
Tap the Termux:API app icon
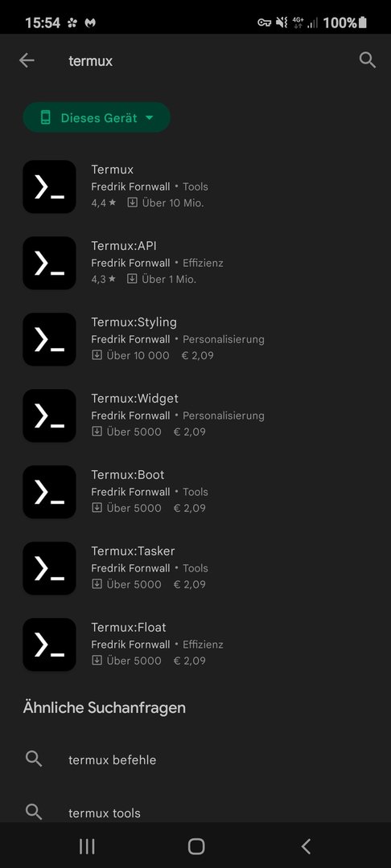click(49, 263)
